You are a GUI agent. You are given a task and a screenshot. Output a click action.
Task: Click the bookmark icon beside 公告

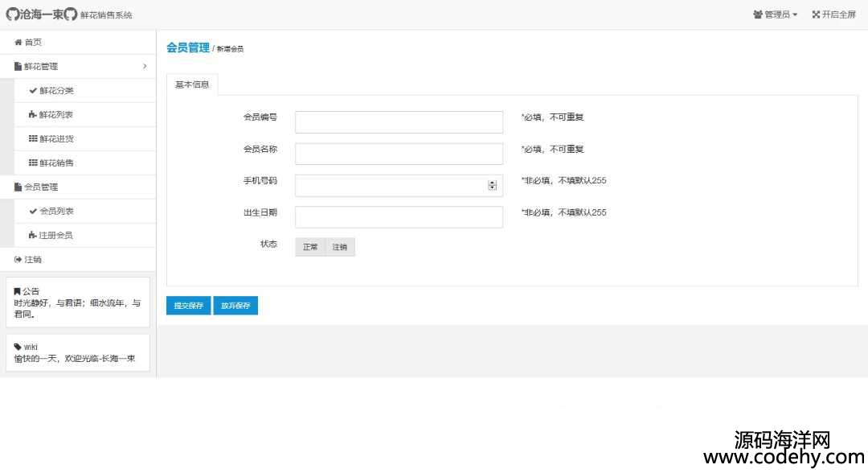(x=18, y=291)
